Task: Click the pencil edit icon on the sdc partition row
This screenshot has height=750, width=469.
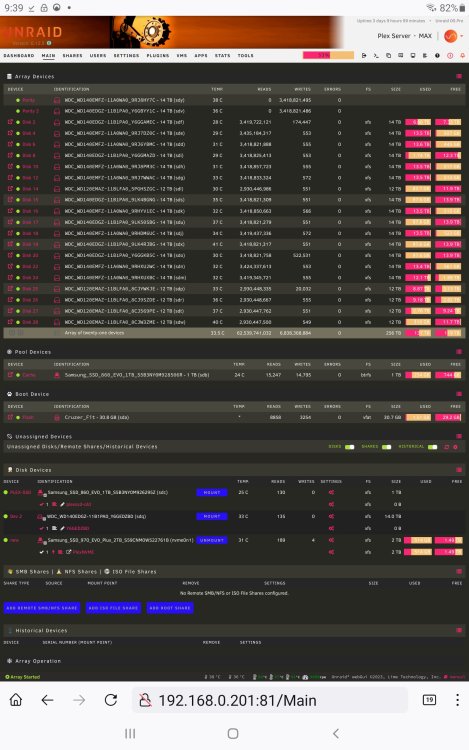Action: tap(62, 504)
